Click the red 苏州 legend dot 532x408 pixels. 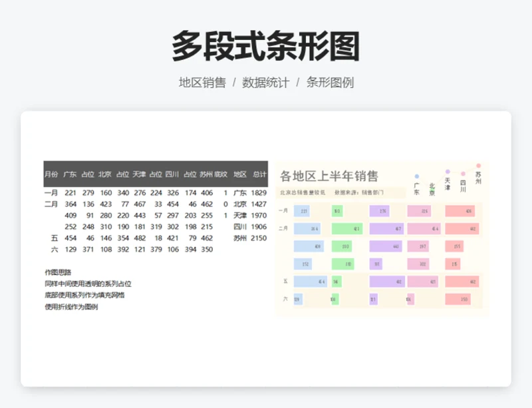tap(478, 166)
